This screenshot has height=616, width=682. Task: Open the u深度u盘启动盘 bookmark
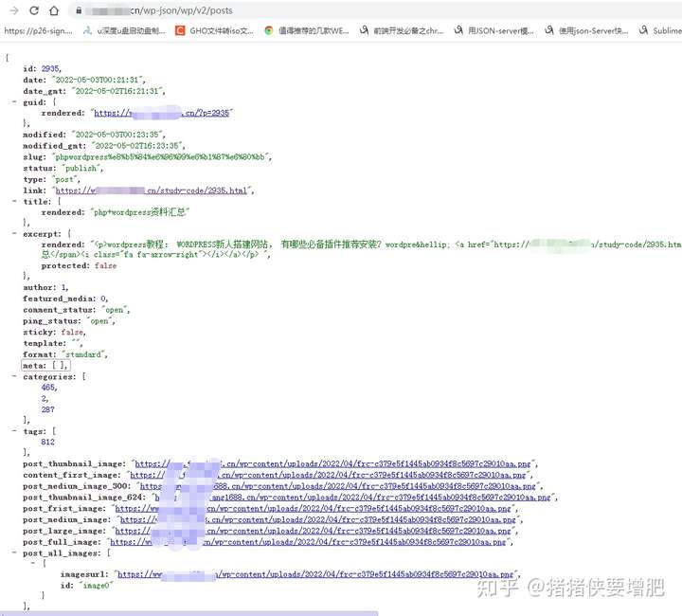124,30
